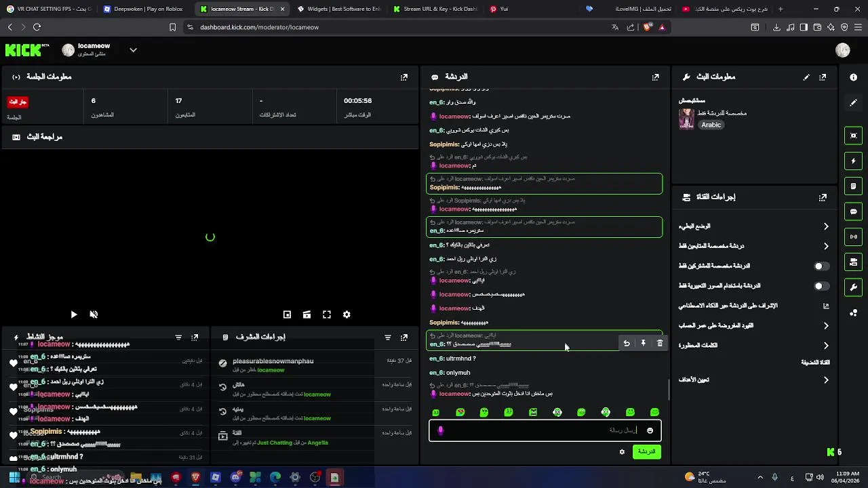The width and height of the screenshot is (868, 488).
Task: Switch to Stream URL & Key tab
Action: pyautogui.click(x=435, y=9)
